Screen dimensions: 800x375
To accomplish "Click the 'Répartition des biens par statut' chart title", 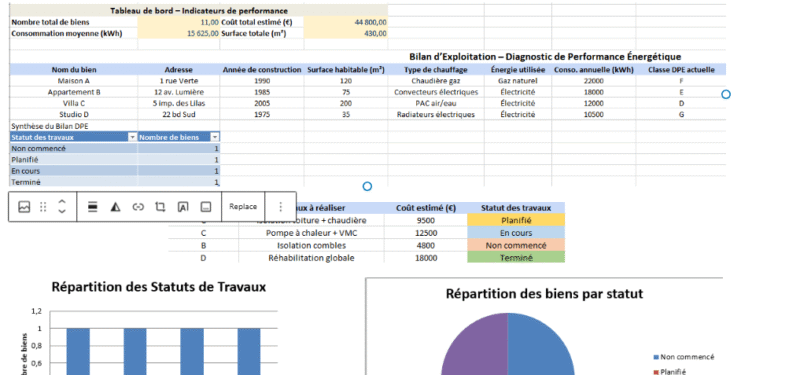I will pos(544,293).
